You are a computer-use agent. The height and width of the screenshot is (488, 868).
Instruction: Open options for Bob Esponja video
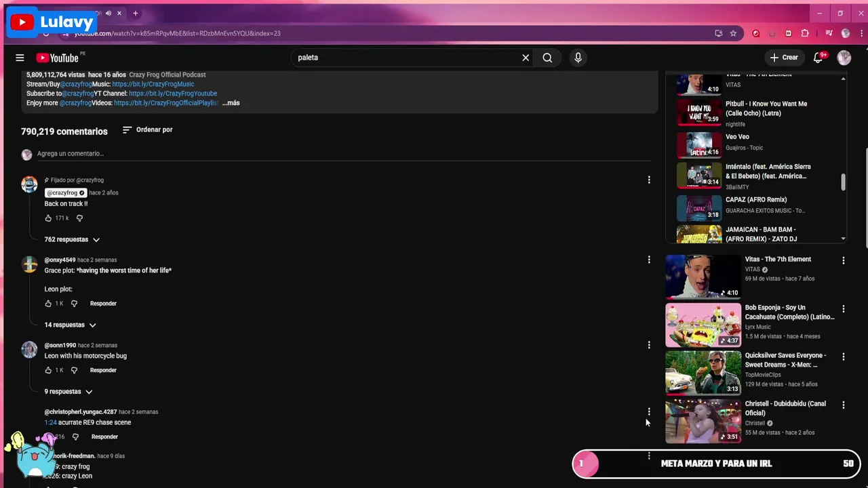[843, 308]
